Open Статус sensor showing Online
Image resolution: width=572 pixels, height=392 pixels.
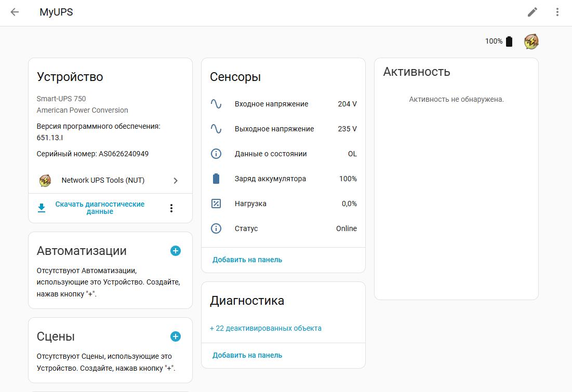[283, 228]
